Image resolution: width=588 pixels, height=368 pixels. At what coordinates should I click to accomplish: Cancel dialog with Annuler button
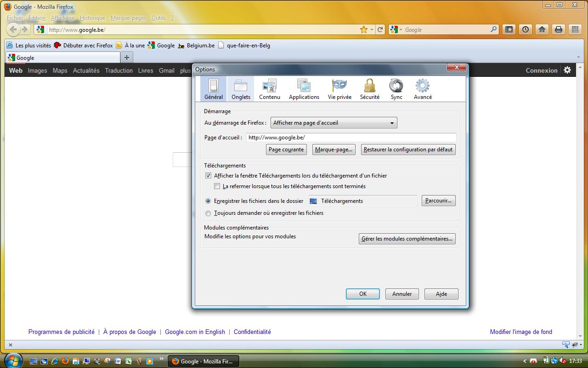point(402,294)
